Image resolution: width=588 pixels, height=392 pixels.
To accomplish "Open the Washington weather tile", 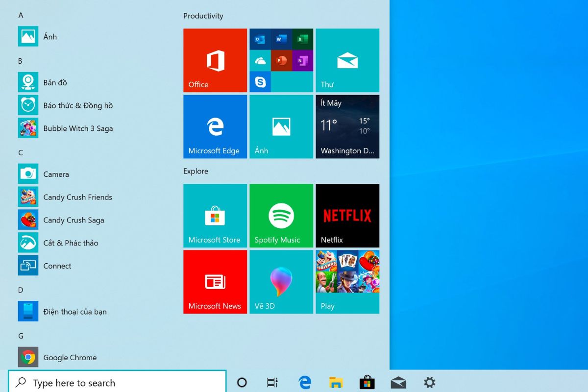I will click(347, 126).
